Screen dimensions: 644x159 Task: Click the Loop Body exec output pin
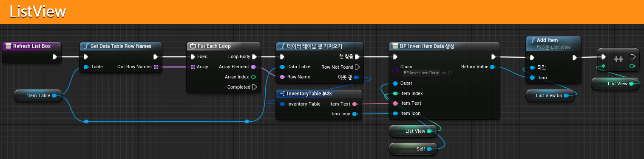[x=254, y=56]
